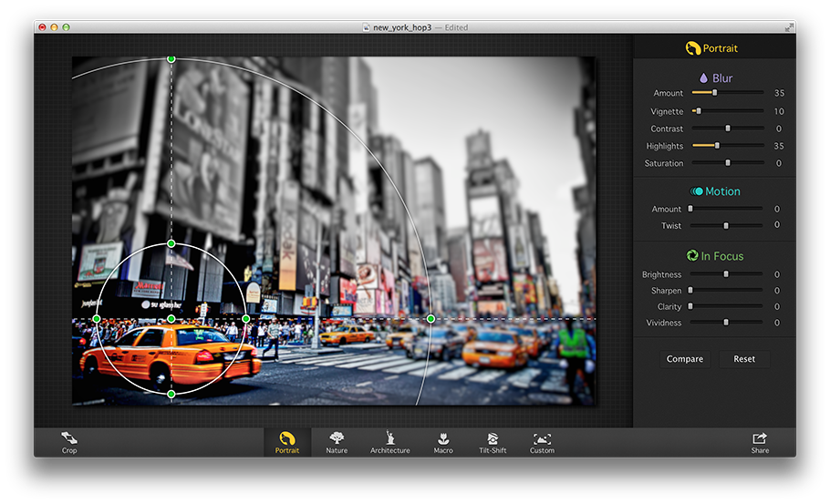The height and width of the screenshot is (504, 830).
Task: Open the Custom focus mode
Action: [542, 439]
